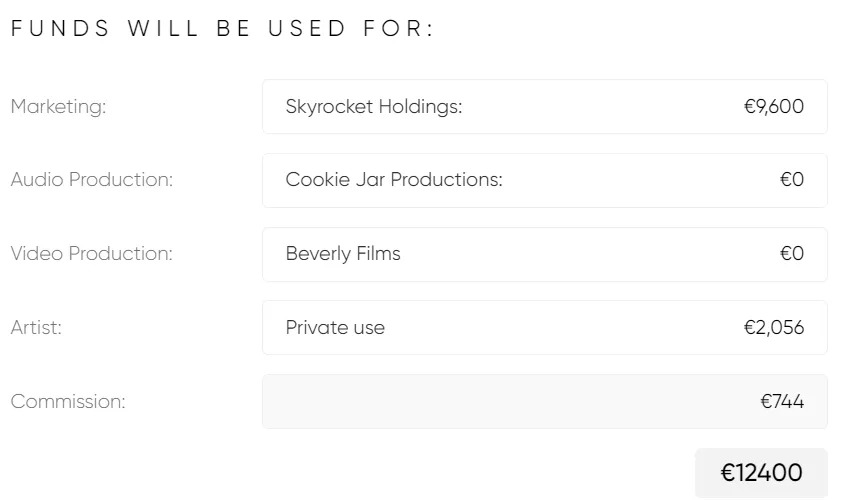This screenshot has height=500, width=866.
Task: Focus the Marketing row input box
Action: click(x=600, y=107)
